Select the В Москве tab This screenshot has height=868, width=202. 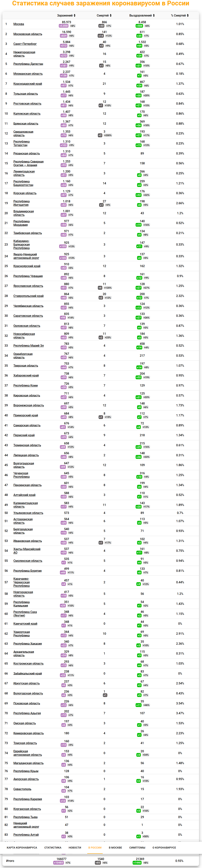(115, 847)
